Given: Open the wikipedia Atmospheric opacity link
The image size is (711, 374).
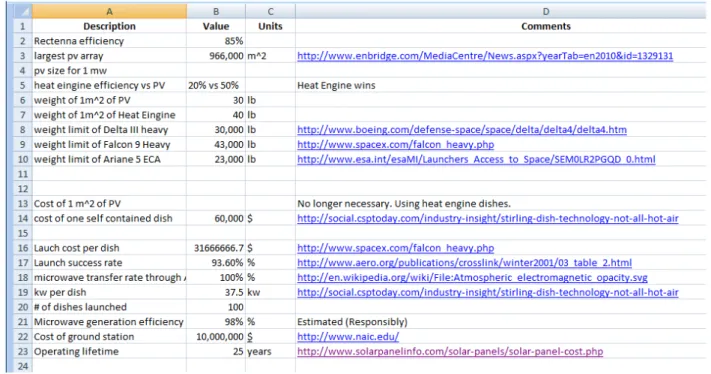Looking at the screenshot, I should [x=472, y=277].
